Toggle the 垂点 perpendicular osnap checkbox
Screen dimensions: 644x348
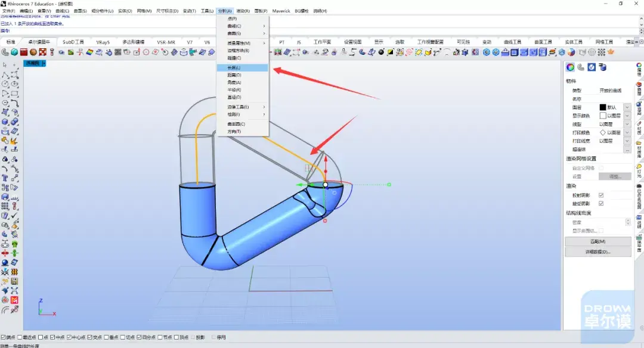pyautogui.click(x=106, y=337)
